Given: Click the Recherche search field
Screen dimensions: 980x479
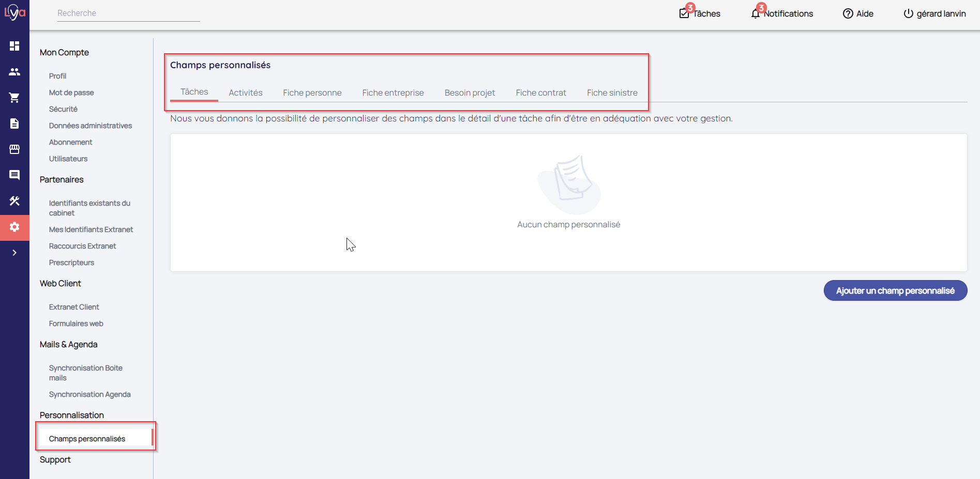Looking at the screenshot, I should [x=128, y=13].
